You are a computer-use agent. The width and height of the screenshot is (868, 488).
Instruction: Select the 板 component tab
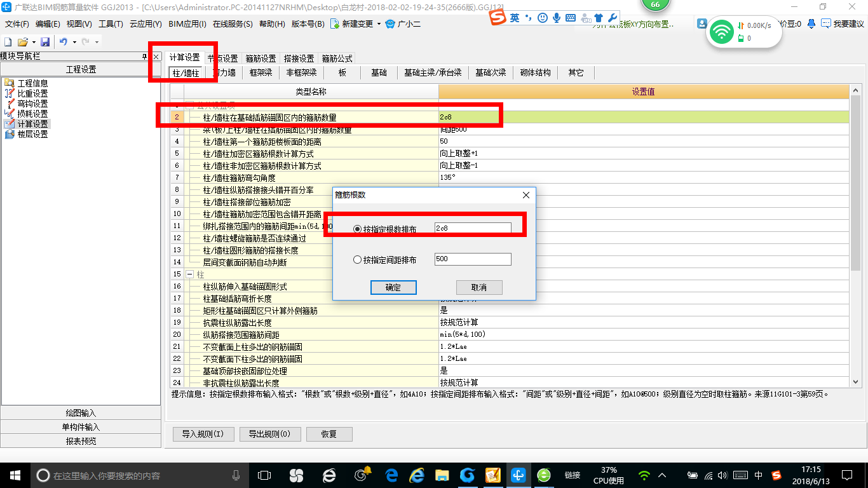tap(342, 73)
